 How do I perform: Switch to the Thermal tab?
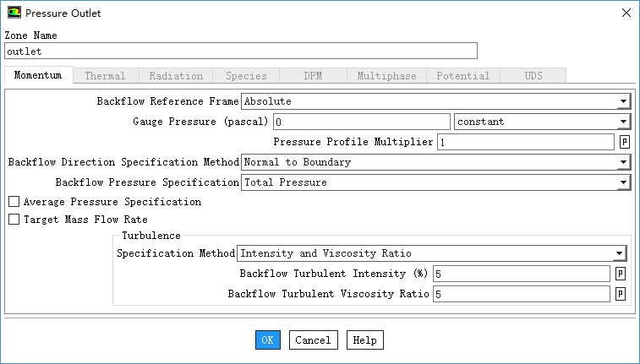point(105,76)
